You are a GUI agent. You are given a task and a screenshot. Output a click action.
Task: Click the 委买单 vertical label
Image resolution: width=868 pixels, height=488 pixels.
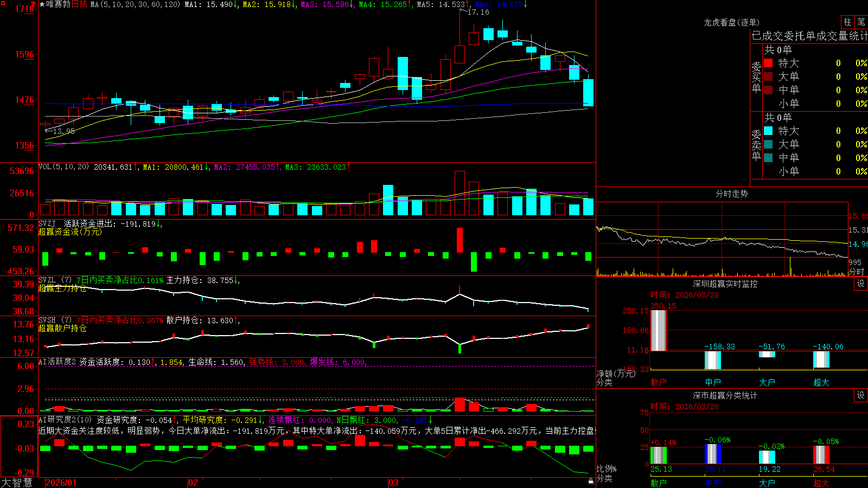(x=756, y=77)
